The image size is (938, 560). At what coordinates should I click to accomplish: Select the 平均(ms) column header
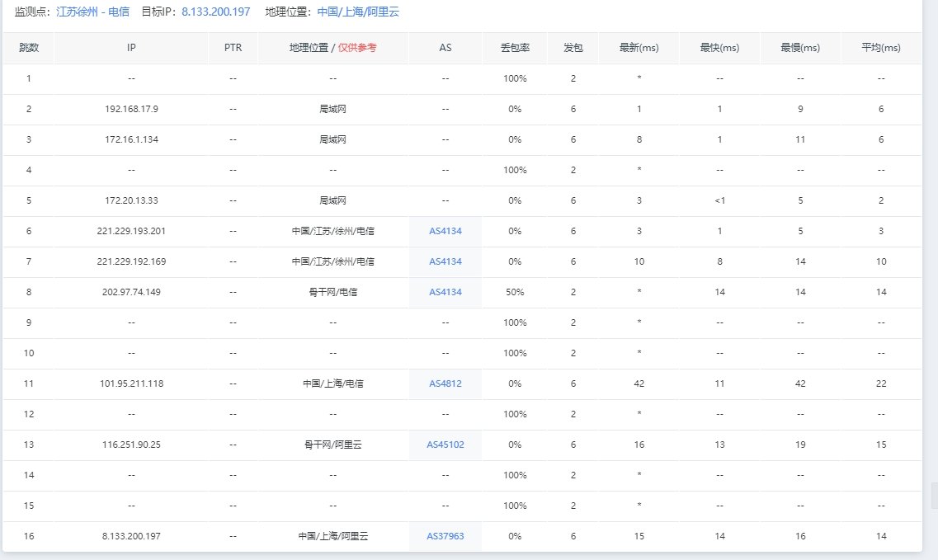tap(881, 48)
